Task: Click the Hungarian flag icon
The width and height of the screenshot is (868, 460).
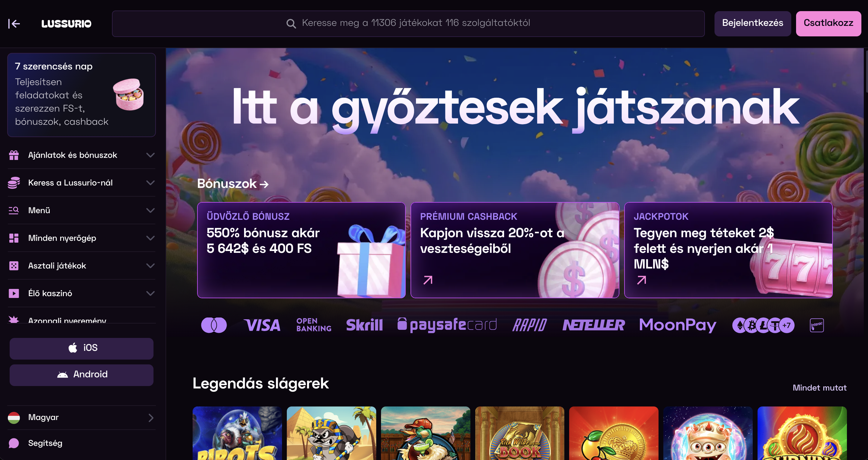Action: [14, 418]
